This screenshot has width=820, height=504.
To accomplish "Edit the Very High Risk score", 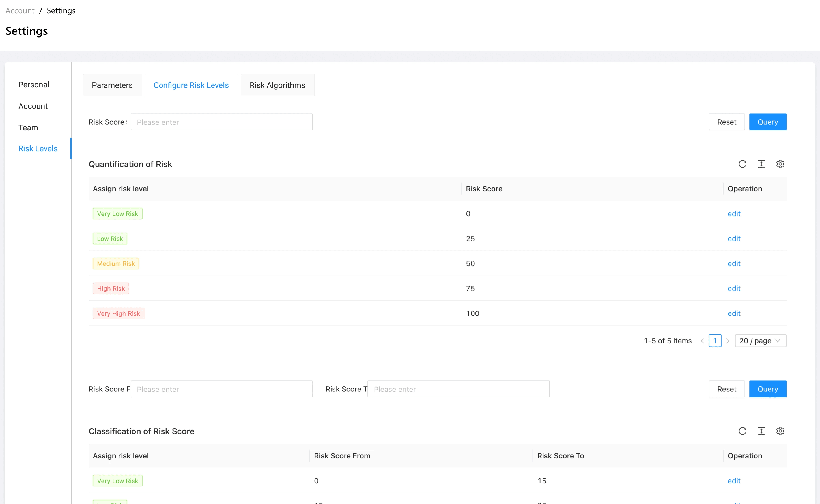I will click(x=734, y=313).
